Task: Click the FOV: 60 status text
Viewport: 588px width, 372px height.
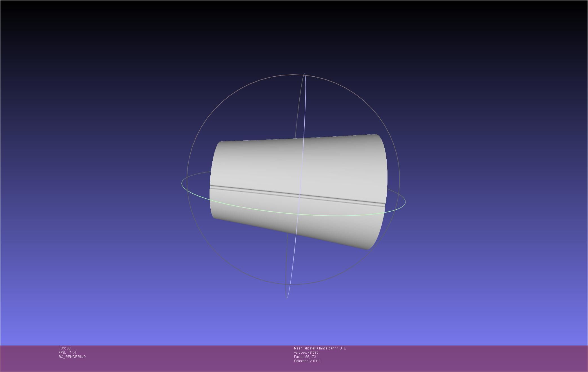Action: (x=64, y=348)
